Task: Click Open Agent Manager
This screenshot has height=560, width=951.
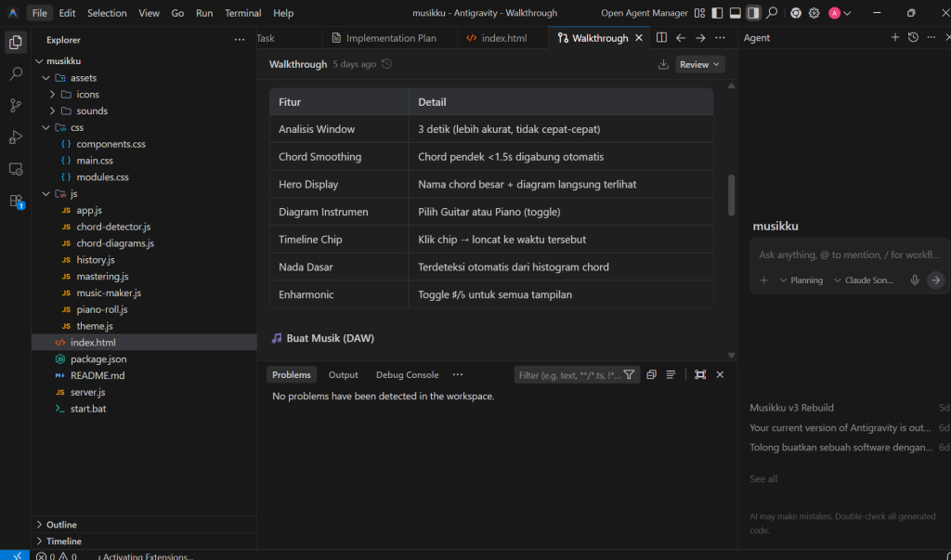Action: coord(645,13)
